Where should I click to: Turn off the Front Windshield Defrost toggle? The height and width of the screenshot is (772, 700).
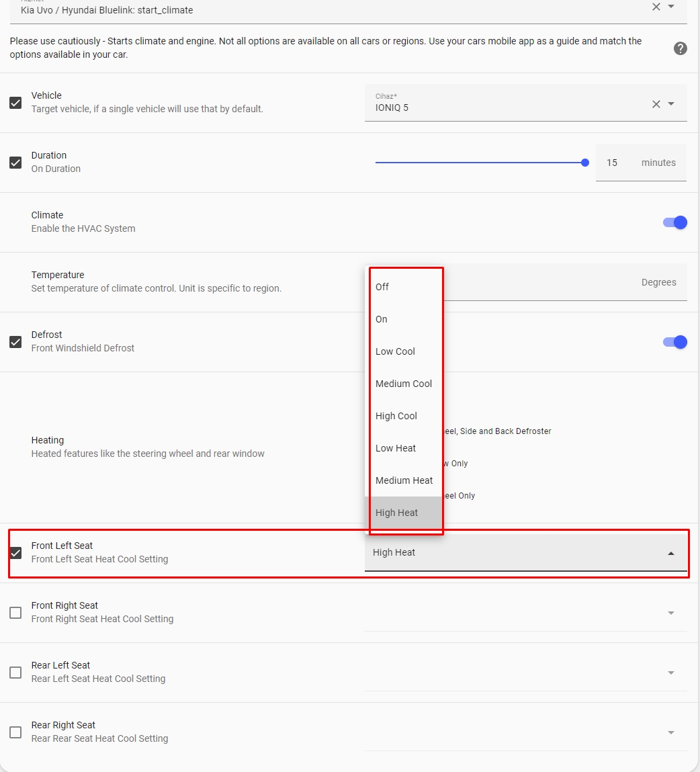(674, 342)
